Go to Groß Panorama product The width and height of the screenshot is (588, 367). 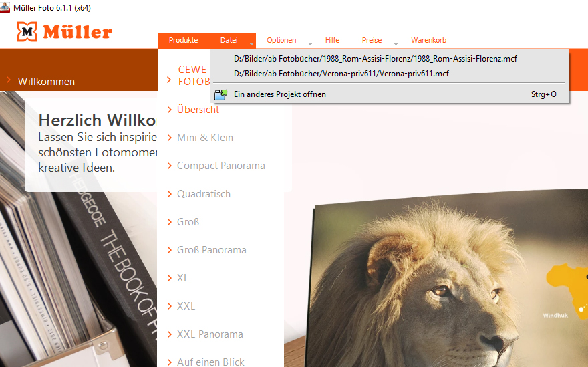(212, 250)
